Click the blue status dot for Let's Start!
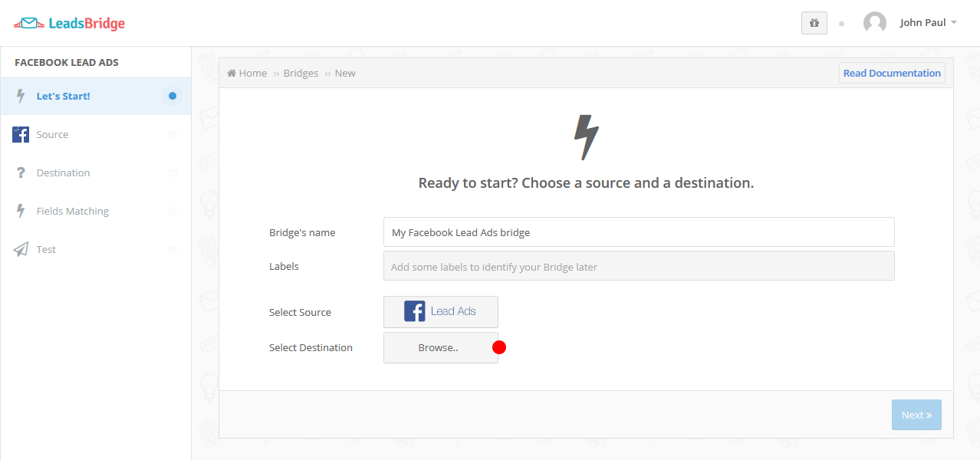This screenshot has width=980, height=460. [x=173, y=96]
